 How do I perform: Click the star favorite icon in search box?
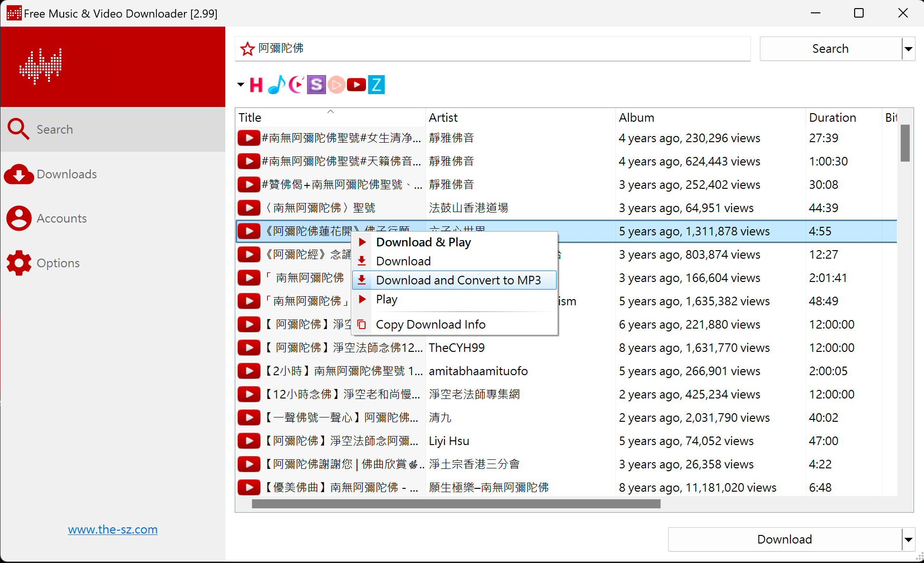247,49
